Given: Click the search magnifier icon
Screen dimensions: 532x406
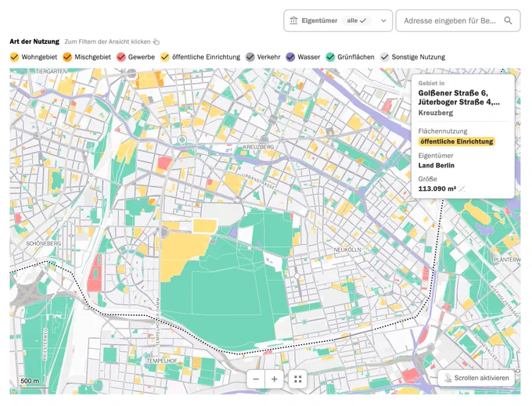Looking at the screenshot, I should pos(508,20).
